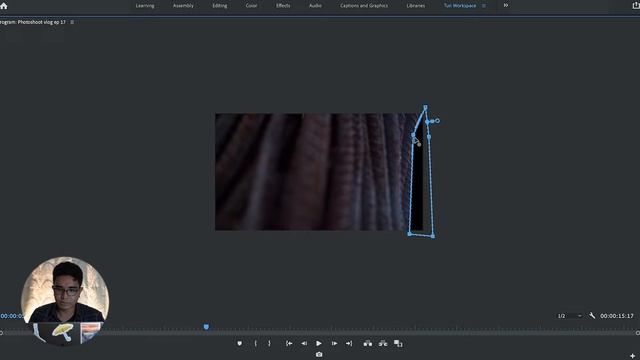
Task: Open Captions and Graphics workspace
Action: (364, 6)
